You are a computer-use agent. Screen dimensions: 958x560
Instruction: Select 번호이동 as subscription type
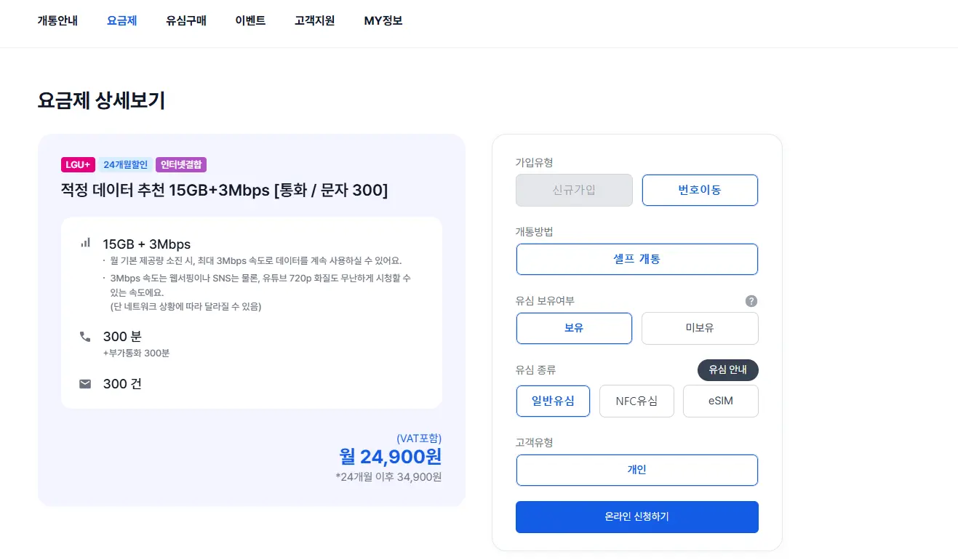tap(700, 190)
